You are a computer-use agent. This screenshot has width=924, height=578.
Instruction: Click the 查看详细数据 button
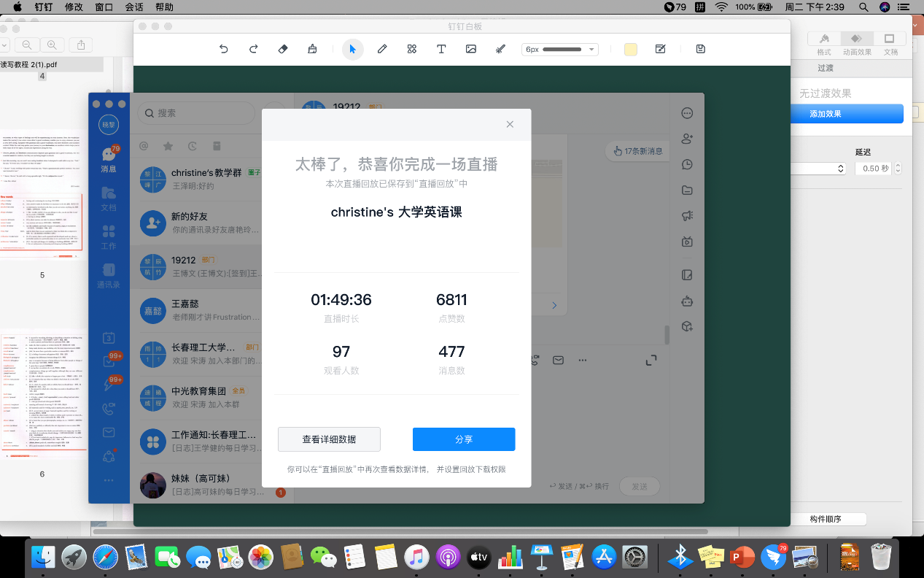[x=329, y=439]
